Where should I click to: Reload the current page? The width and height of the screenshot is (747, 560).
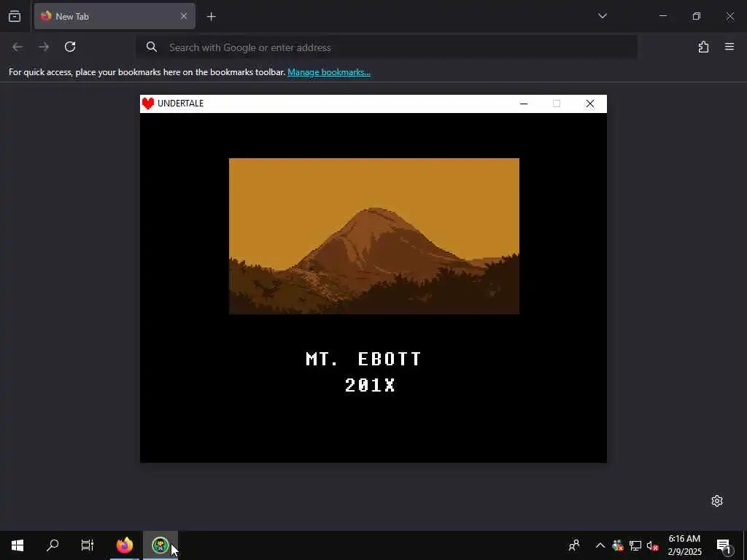[x=70, y=47]
